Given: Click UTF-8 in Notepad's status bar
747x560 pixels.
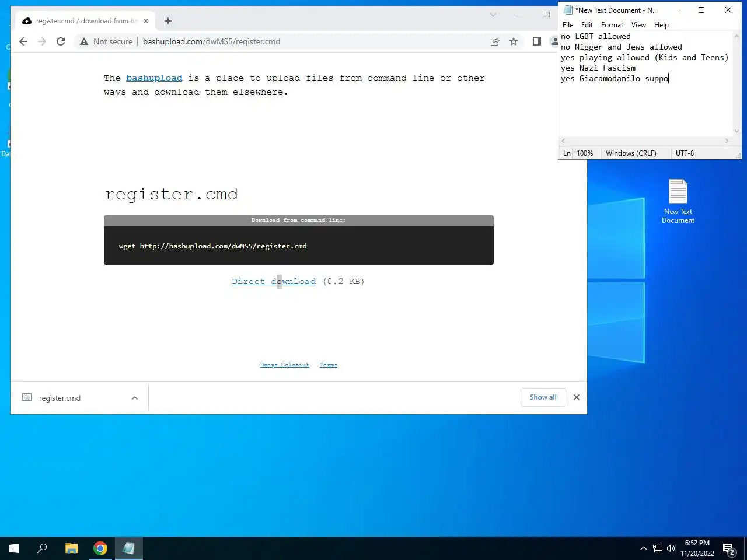Looking at the screenshot, I should point(685,153).
